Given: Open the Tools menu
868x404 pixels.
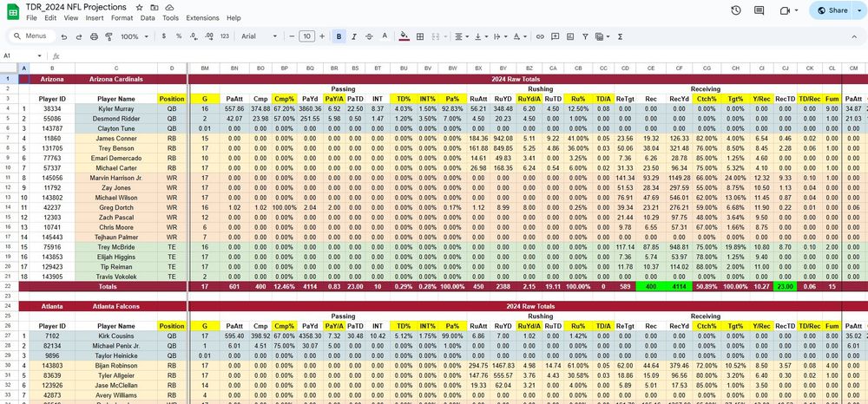Looking at the screenshot, I should tap(170, 17).
